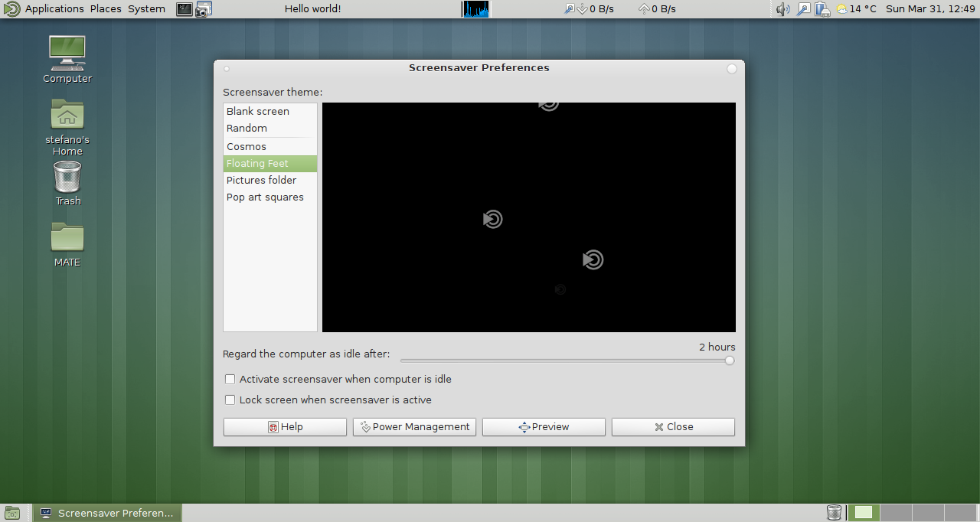Open the volume control applet
The image size is (980, 522).
(782, 9)
